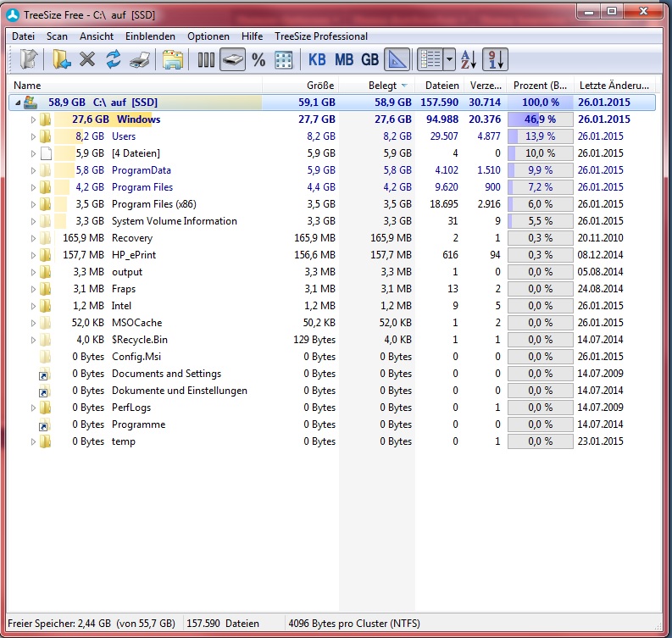672x638 pixels.
Task: Click the [4 Dateien] file icon
Action: click(x=46, y=153)
